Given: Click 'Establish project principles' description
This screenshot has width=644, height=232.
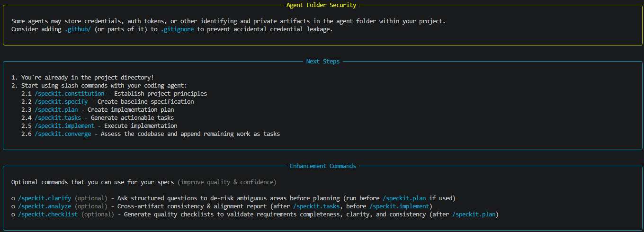Looking at the screenshot, I should tap(161, 94).
